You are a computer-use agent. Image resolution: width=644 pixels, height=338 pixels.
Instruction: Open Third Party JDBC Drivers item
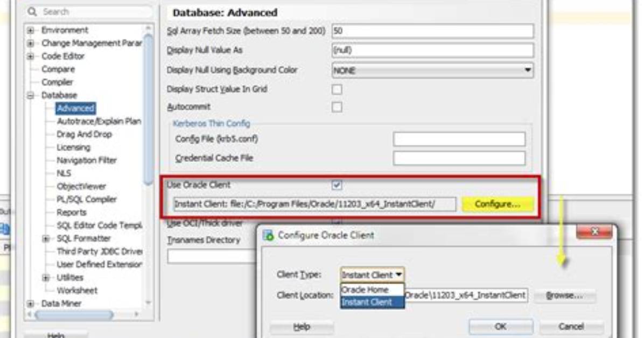100,251
